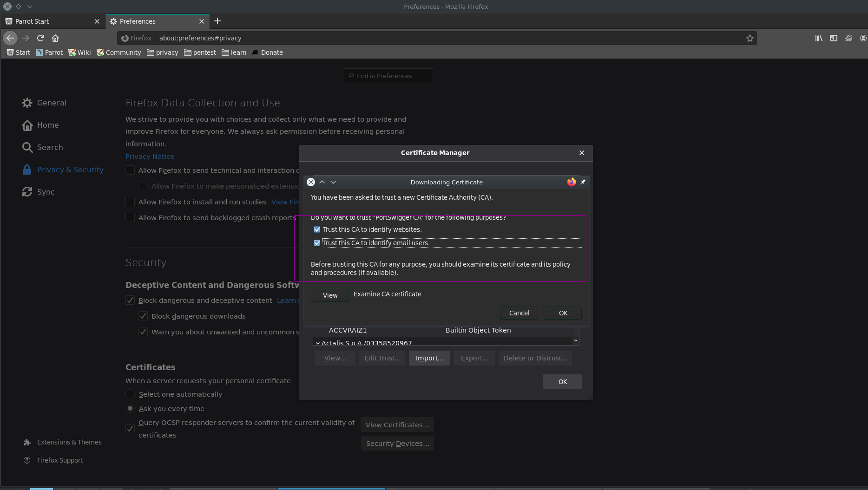Image resolution: width=868 pixels, height=490 pixels.
Task: Toggle Allow Firefox to install and run studies
Action: [x=130, y=202]
